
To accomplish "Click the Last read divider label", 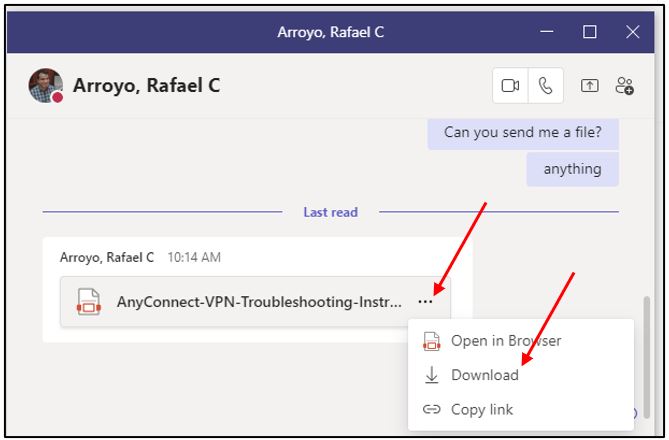I will click(330, 212).
